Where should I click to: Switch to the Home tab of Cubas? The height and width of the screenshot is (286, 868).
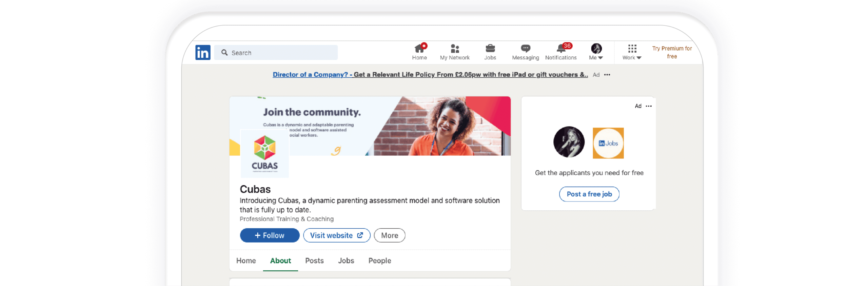[246, 261]
